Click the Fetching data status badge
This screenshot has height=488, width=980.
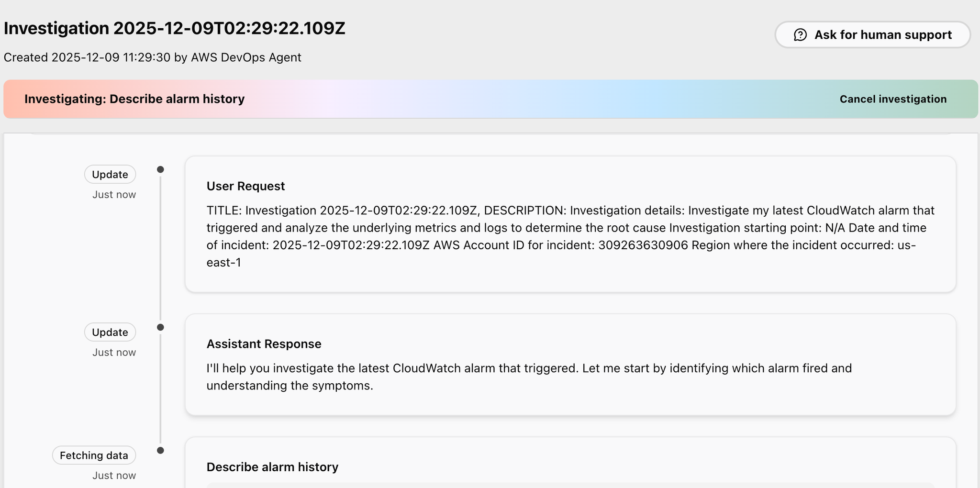[x=94, y=455]
